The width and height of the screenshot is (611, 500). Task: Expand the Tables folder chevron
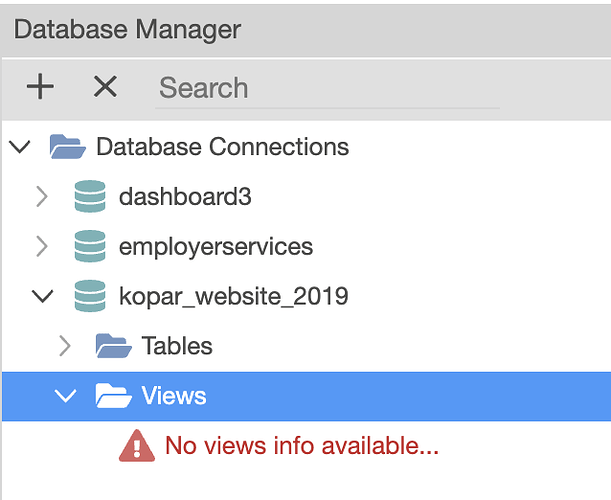pos(65,346)
